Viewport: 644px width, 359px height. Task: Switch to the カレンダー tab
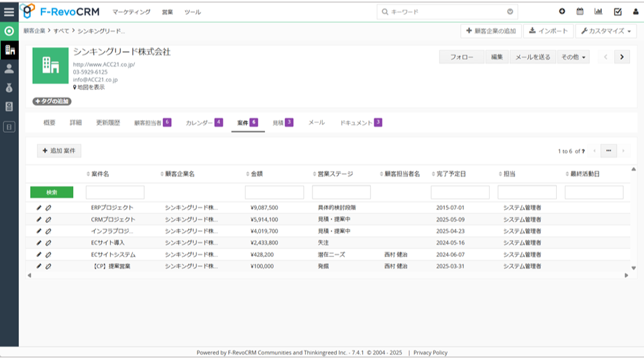[x=204, y=123]
